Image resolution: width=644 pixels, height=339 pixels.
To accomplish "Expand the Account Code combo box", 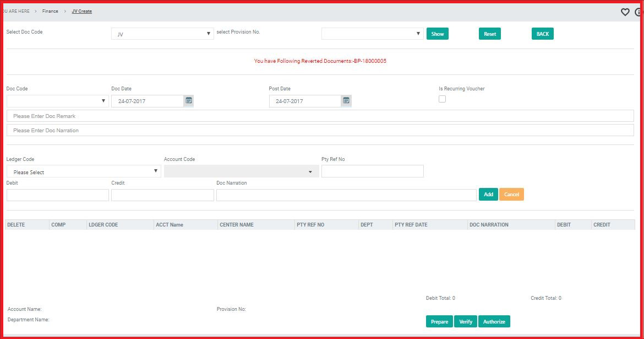I will click(x=241, y=171).
